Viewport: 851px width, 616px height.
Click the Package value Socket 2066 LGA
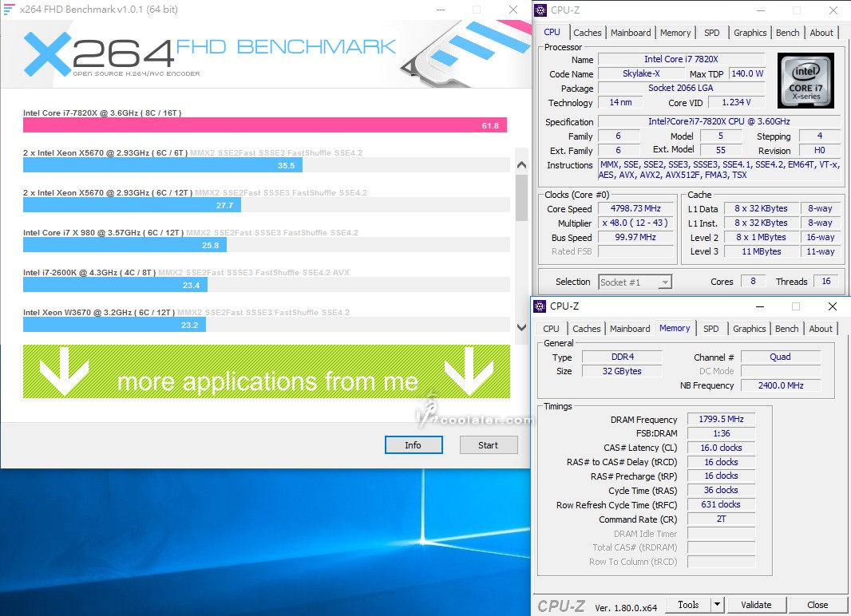point(681,88)
